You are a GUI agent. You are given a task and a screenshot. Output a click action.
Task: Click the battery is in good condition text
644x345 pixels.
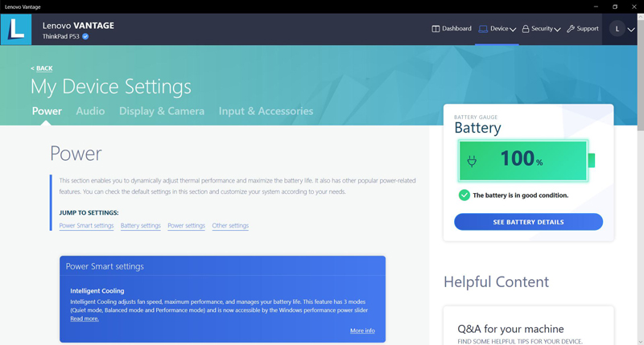pos(520,195)
